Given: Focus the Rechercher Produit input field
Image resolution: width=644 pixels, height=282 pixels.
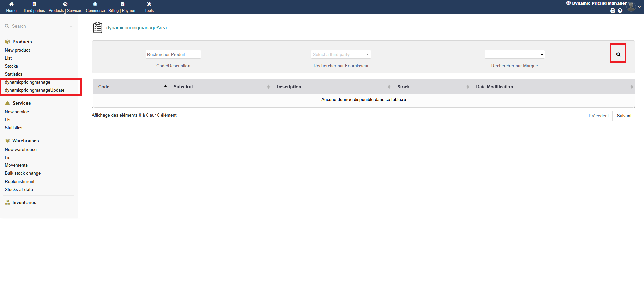Looking at the screenshot, I should coord(173,54).
